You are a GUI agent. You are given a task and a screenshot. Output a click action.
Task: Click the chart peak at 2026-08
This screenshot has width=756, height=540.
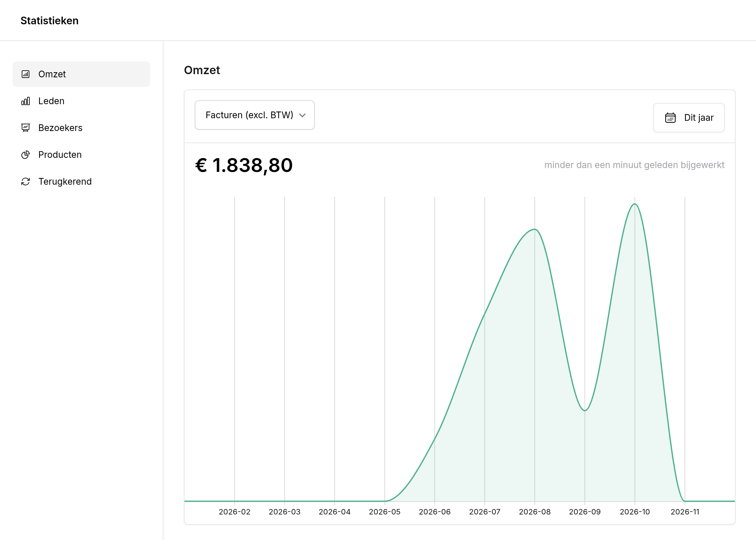[x=535, y=229]
